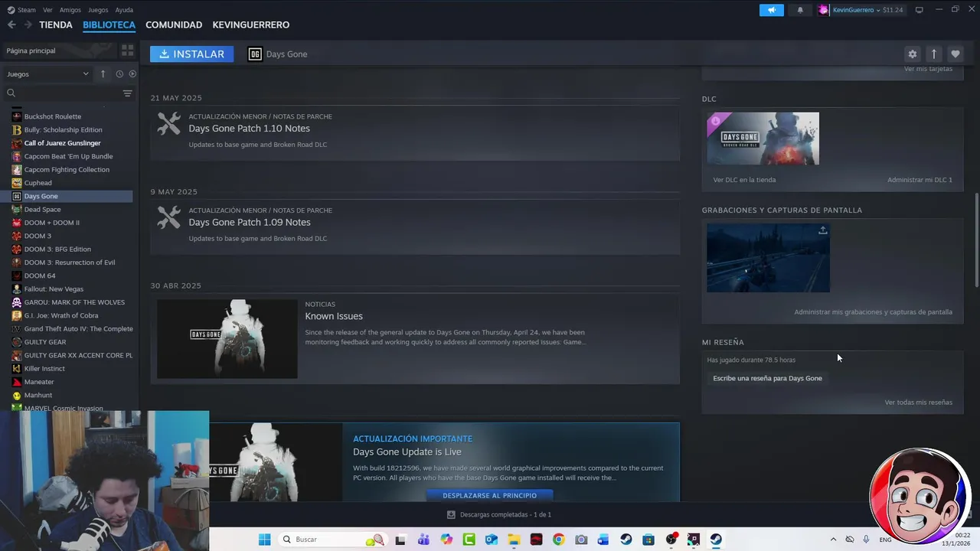Open the Juegos menu in menu bar
Viewport: 980px width, 551px height.
click(x=98, y=10)
